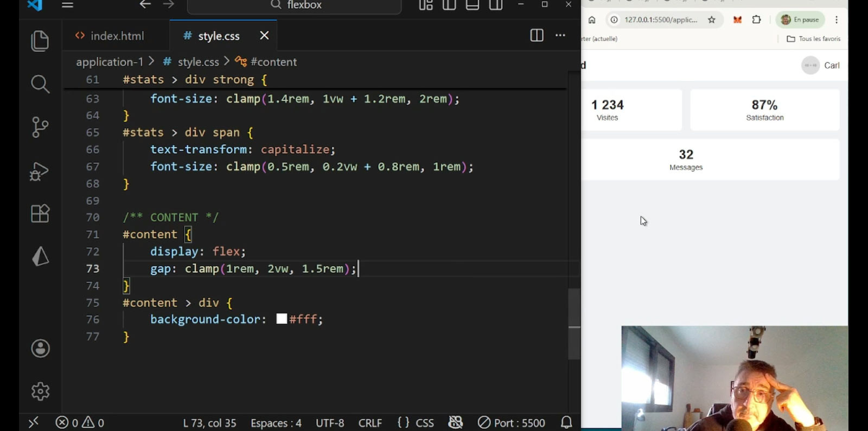Click the Accounts icon in activity bar

point(40,349)
